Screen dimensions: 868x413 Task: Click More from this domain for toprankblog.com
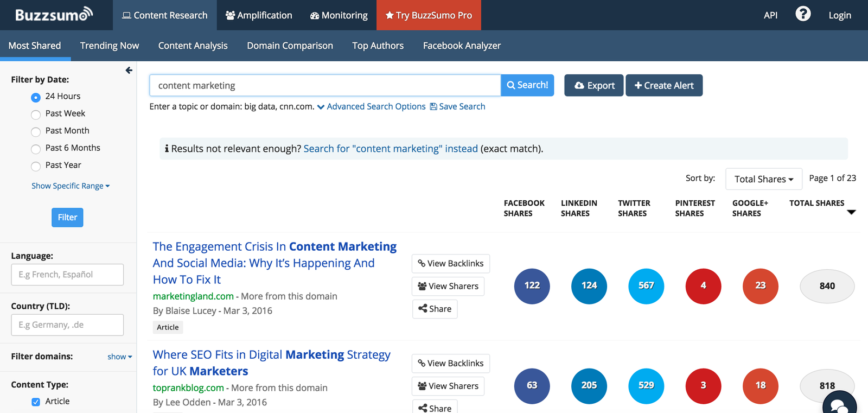279,388
